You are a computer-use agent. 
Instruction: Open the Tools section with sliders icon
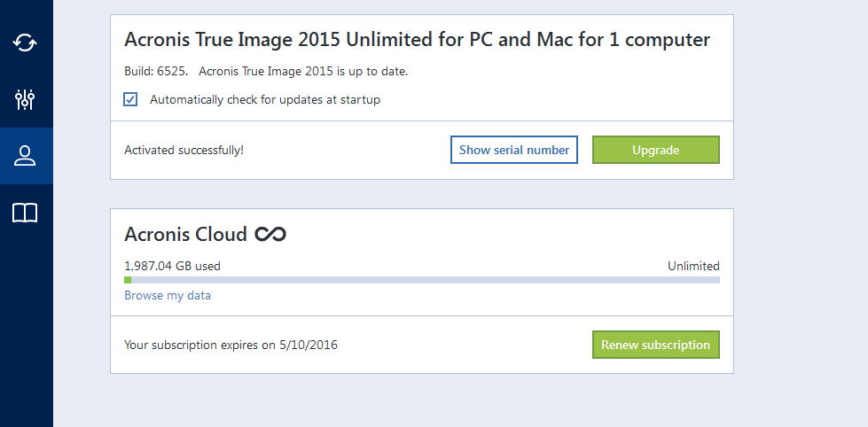tap(25, 99)
